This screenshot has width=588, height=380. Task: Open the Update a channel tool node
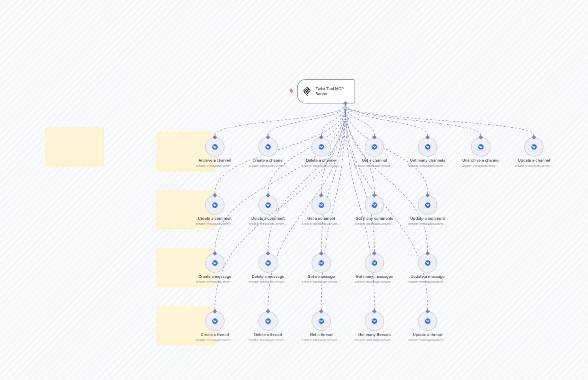[x=534, y=147]
